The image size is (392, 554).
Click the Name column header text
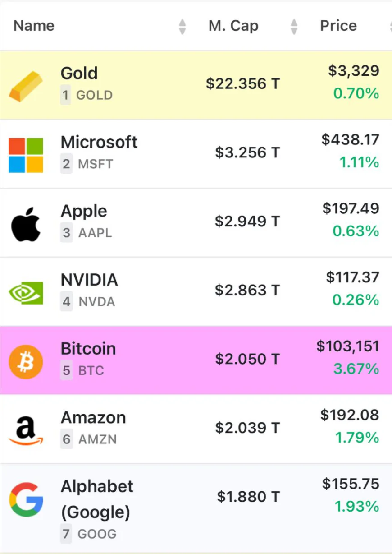(x=34, y=26)
